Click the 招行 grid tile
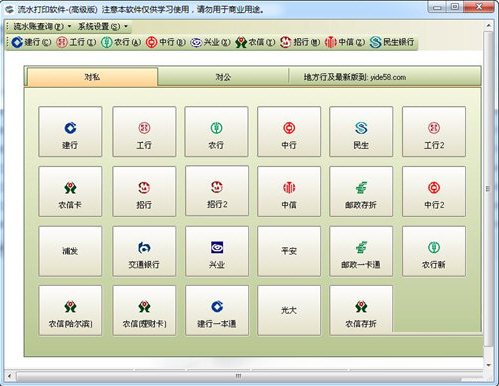Viewport: 499px width, 386px height. point(144,191)
